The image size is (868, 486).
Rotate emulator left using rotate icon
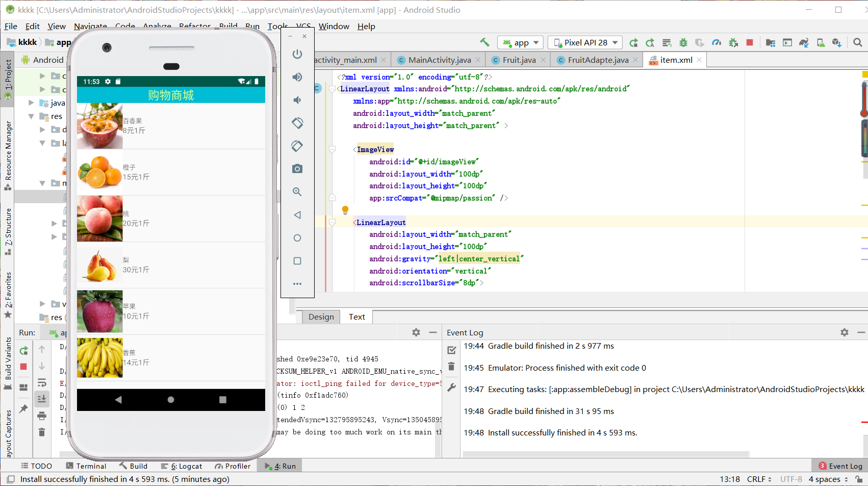[x=297, y=123]
